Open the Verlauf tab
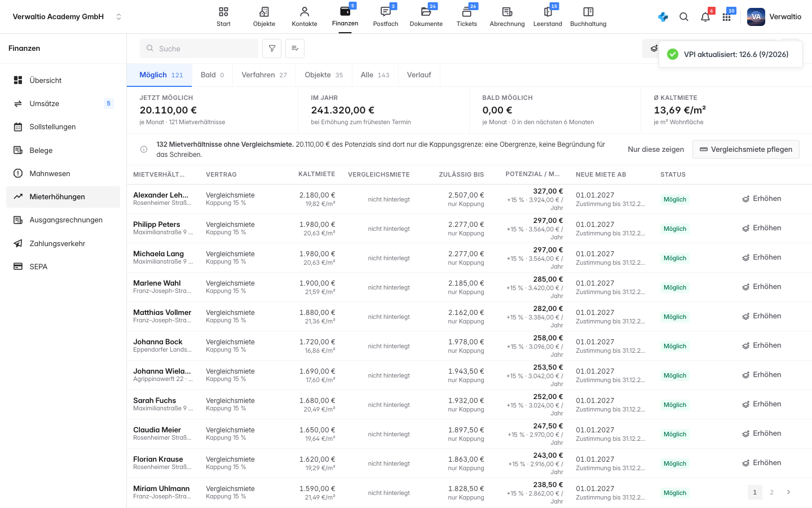812x508 pixels. coord(419,75)
